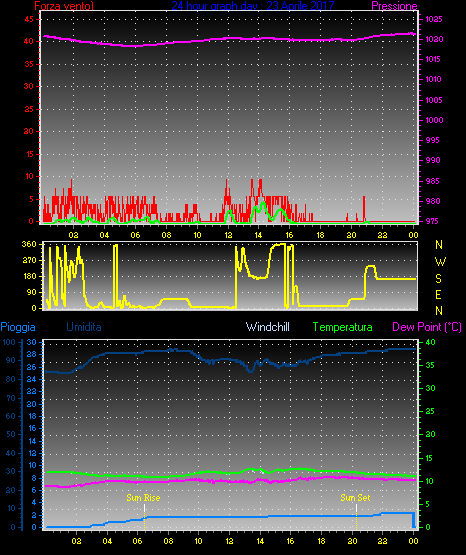
Task: Click the Temperatura legend label
Action: point(343,327)
